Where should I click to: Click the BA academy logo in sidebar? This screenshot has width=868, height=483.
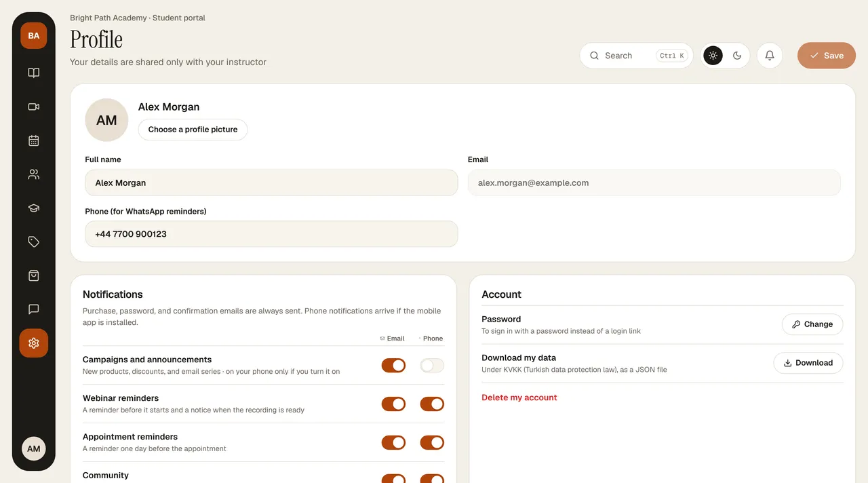pyautogui.click(x=33, y=36)
